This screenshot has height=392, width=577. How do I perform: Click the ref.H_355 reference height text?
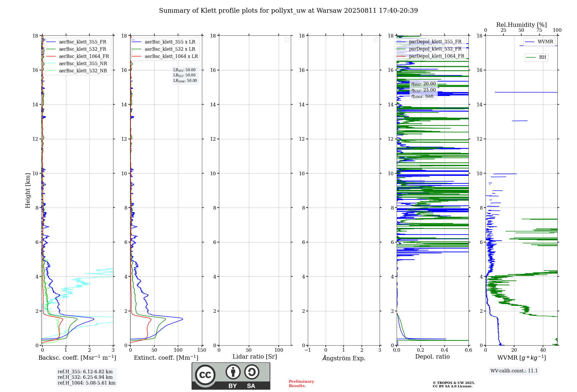(85, 372)
